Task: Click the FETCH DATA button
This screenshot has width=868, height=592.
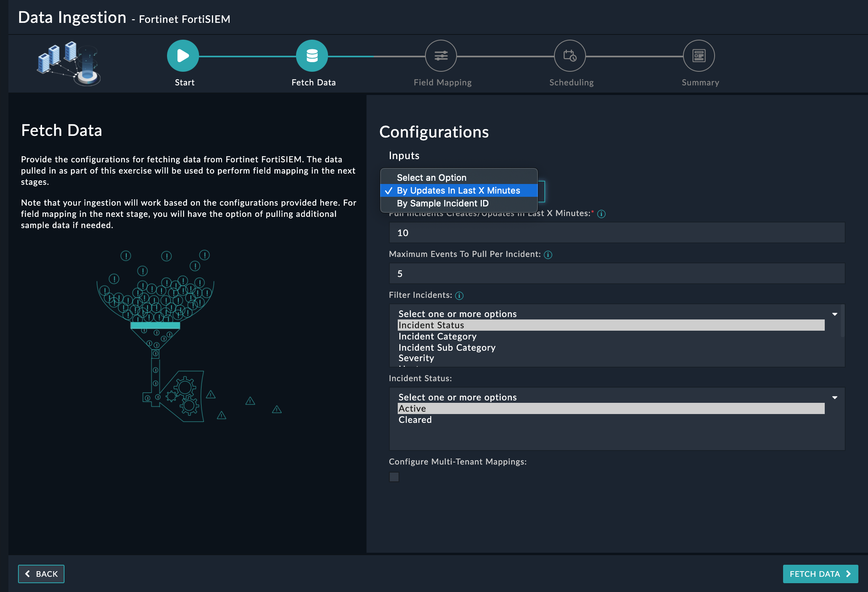Action: click(820, 574)
